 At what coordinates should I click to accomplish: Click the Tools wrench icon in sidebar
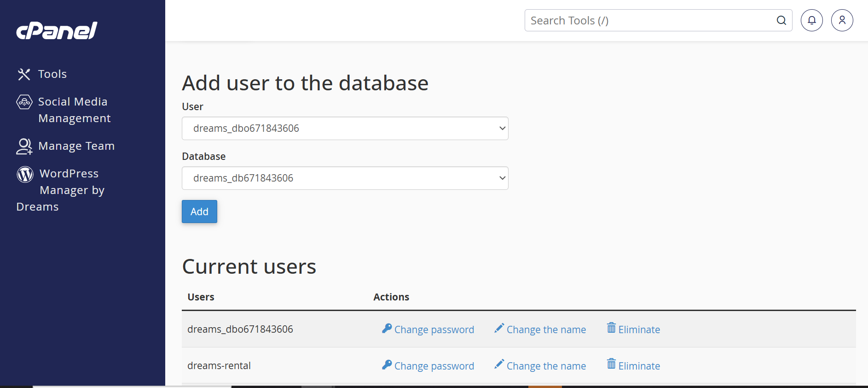click(x=24, y=74)
